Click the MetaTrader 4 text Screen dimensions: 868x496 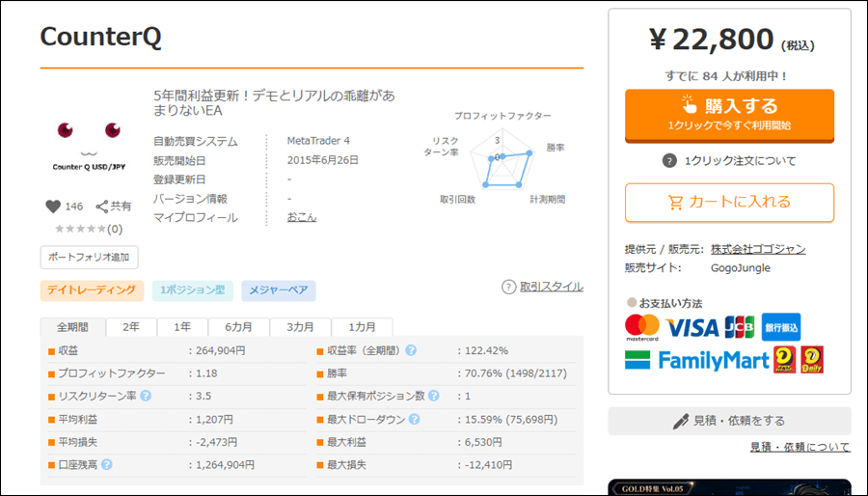[x=318, y=141]
